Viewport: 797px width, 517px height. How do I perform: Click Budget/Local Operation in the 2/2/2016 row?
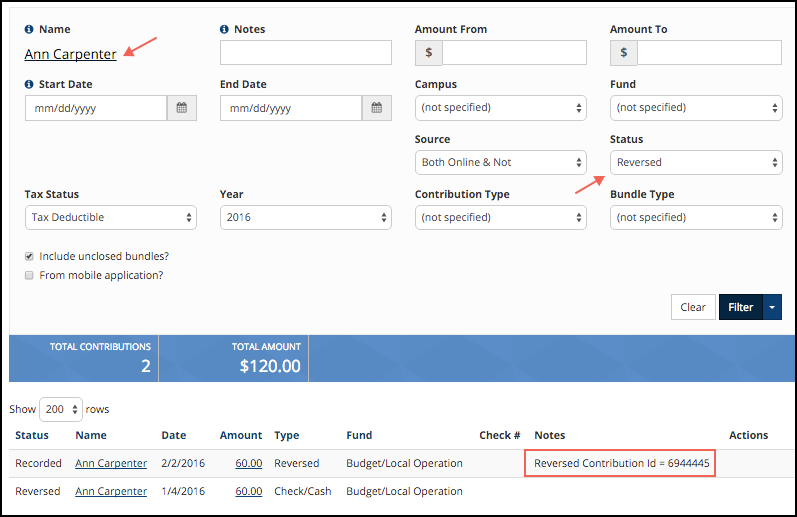click(x=405, y=463)
